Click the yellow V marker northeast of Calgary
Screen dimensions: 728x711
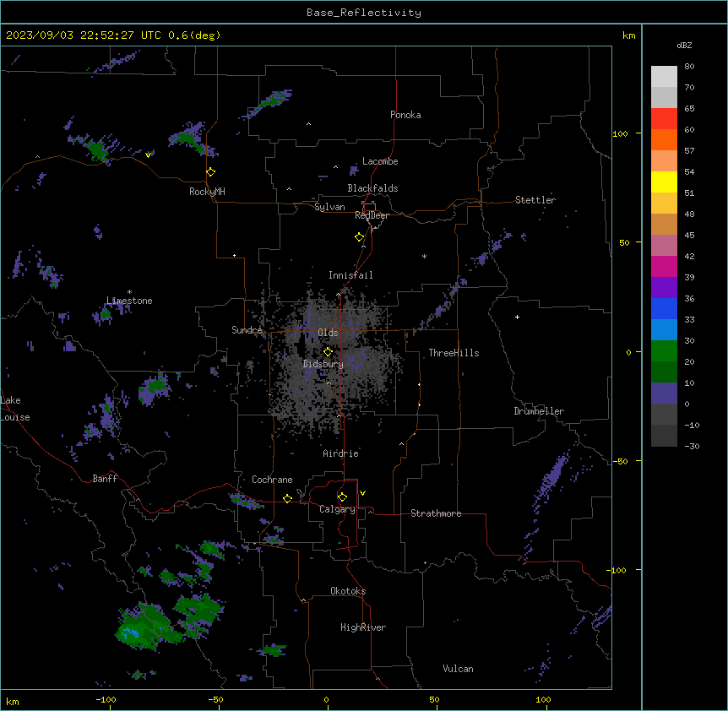[x=362, y=493]
